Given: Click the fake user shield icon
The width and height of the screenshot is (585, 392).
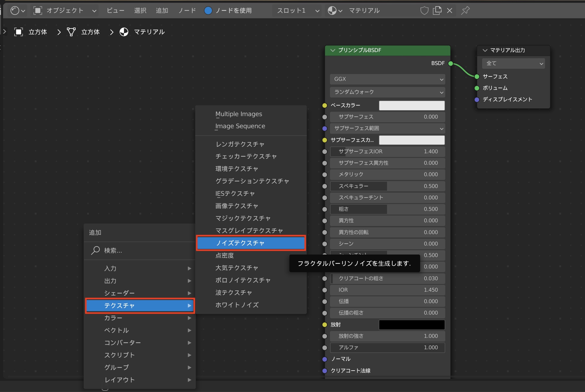Looking at the screenshot, I should coord(424,11).
